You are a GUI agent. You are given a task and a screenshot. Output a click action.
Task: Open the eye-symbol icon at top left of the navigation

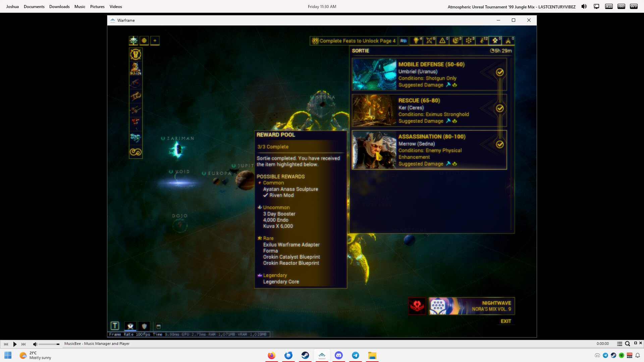[x=133, y=41]
